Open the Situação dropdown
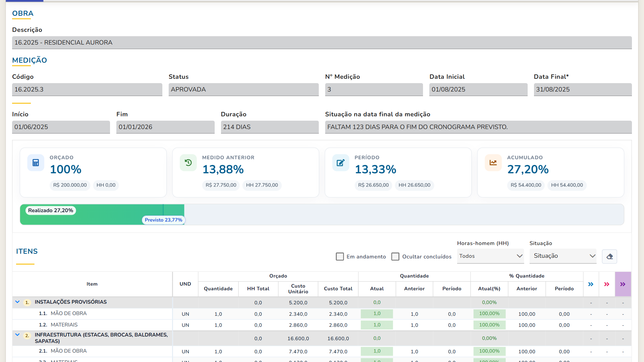The image size is (644, 362). (563, 256)
